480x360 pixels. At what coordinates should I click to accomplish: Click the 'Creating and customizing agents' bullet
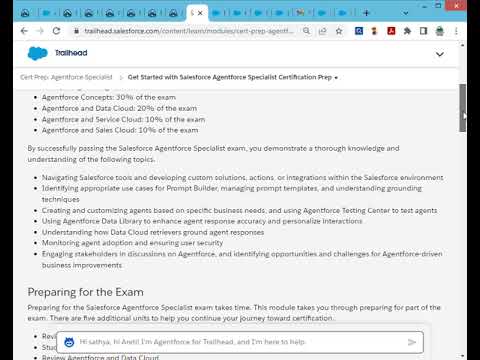tap(239, 210)
